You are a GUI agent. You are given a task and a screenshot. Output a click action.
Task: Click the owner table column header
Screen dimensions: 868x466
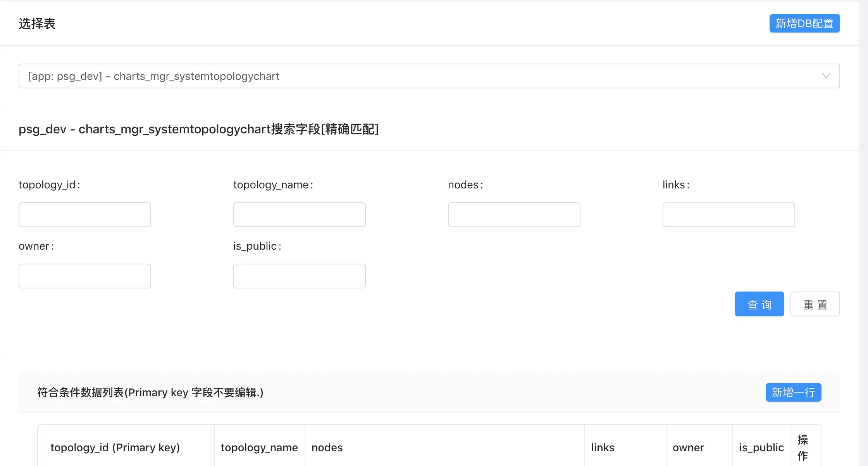tap(688, 447)
